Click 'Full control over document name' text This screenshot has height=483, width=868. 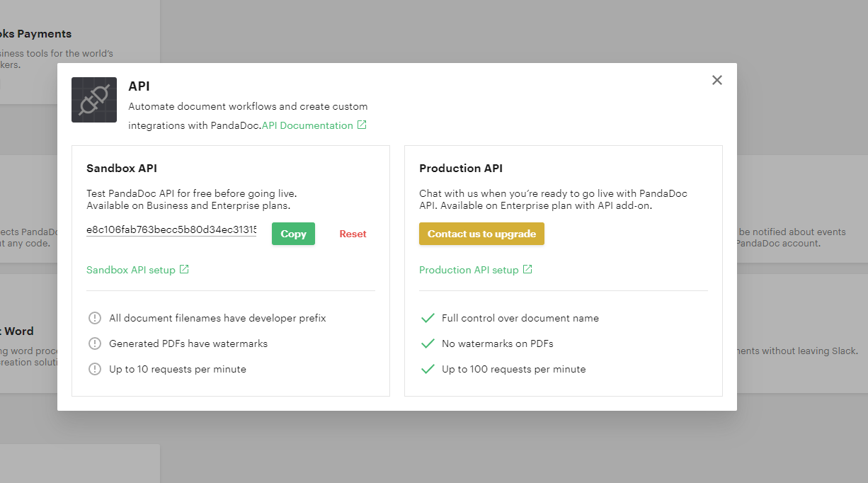point(520,318)
